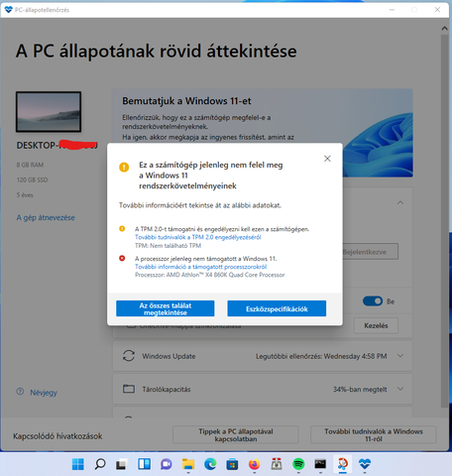Image resolution: width=452 pixels, height=476 pixels.
Task: Open taskbar Search magnifier
Action: click(x=100, y=464)
